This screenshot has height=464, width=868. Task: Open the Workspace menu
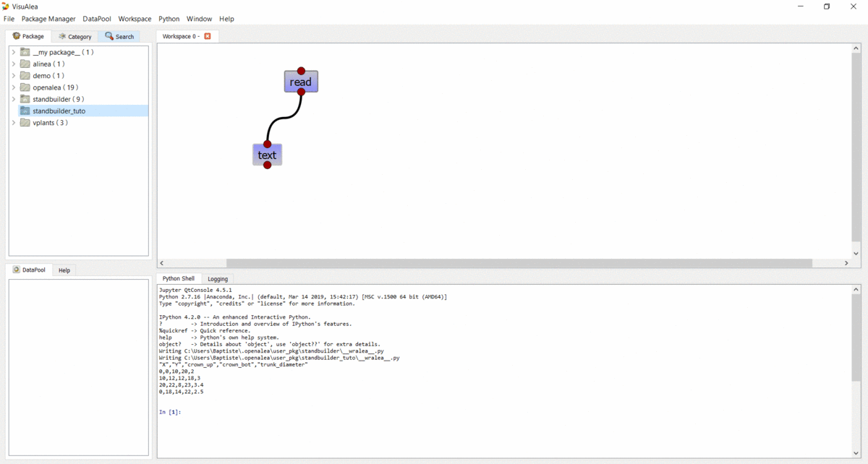tap(135, 19)
